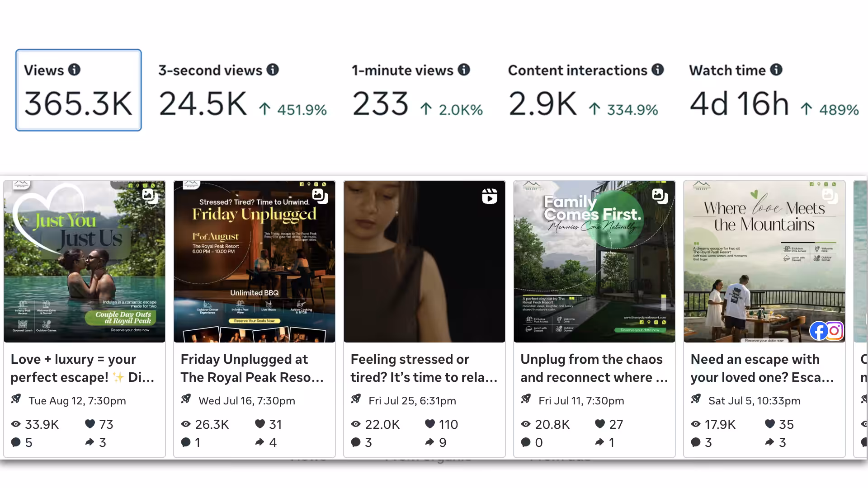Select the Views metric card

(79, 90)
